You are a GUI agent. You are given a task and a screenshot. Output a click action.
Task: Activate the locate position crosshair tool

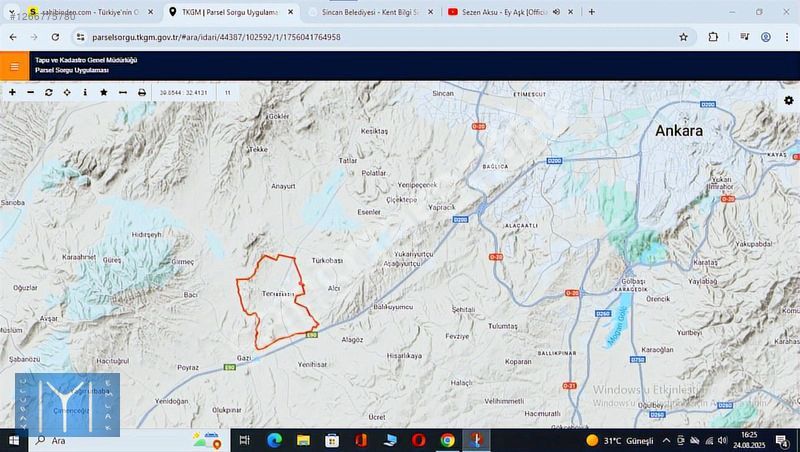(x=67, y=92)
